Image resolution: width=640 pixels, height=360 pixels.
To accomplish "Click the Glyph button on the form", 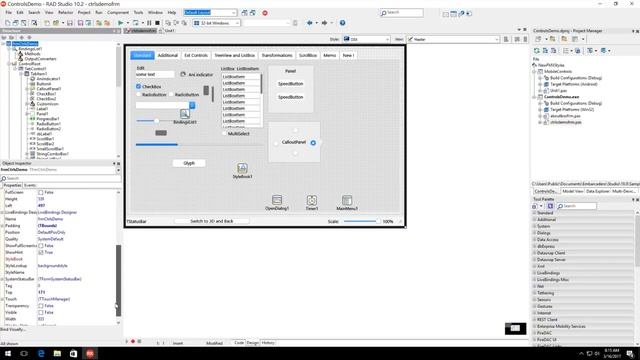I will [189, 163].
